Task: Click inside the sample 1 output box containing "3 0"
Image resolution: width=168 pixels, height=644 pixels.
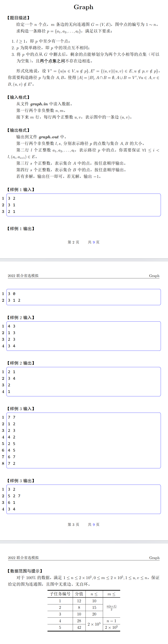Action: tap(84, 297)
